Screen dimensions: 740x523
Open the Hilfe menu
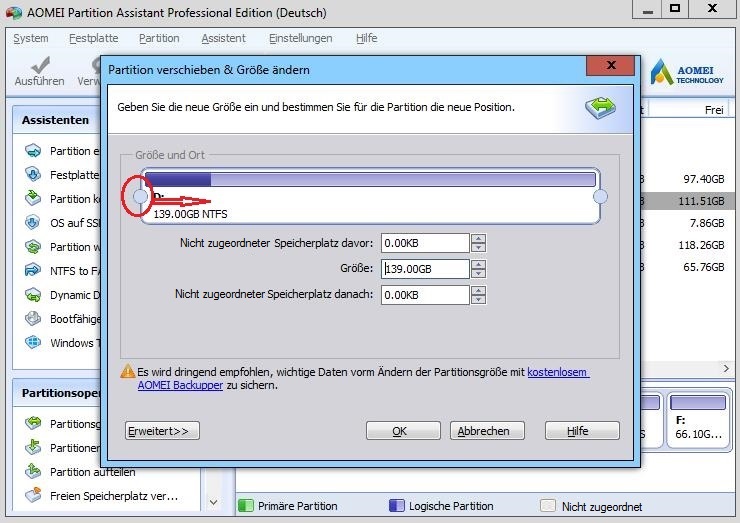point(367,38)
